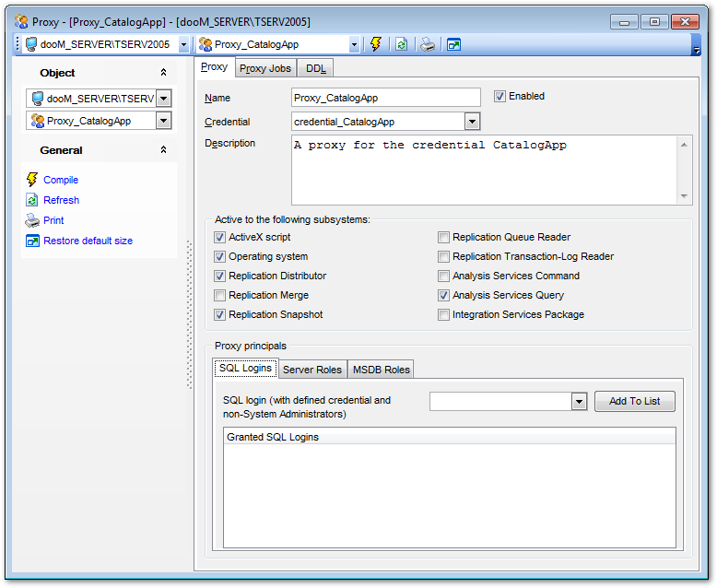Click the Restore default size link
The height and width of the screenshot is (588, 717).
pos(88,241)
